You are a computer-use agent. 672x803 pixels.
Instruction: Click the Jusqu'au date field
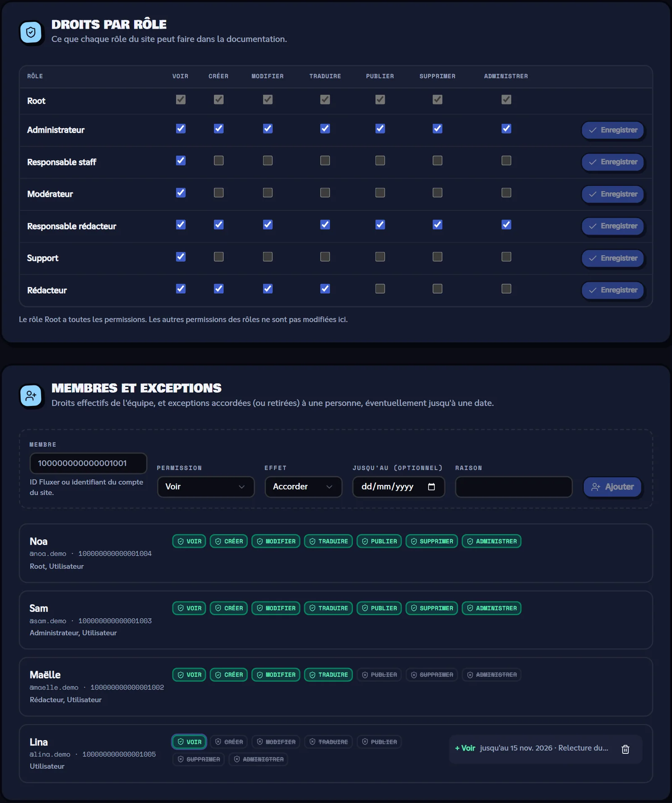[x=398, y=487]
